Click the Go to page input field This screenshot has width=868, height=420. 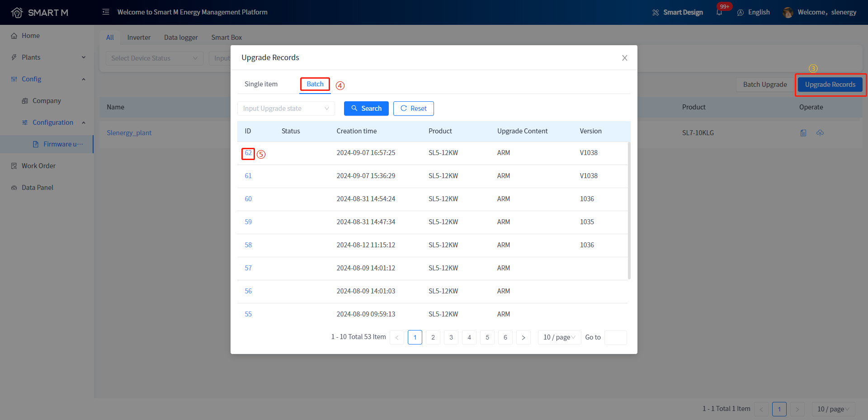615,337
